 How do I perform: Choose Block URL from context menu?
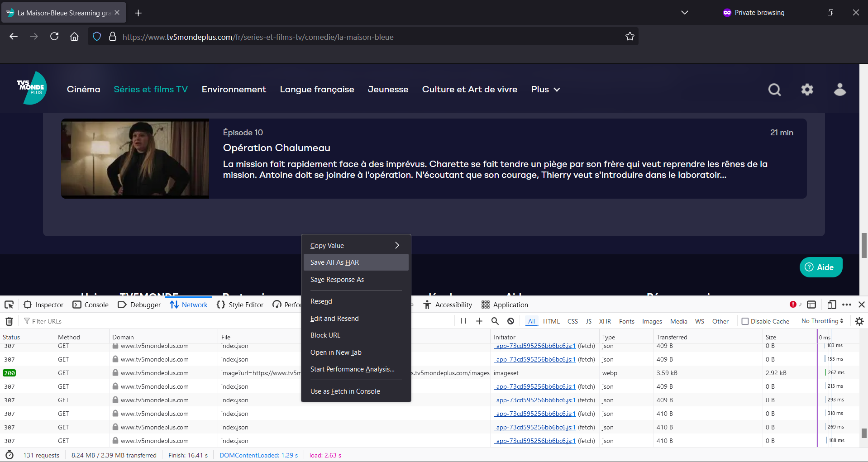(x=356, y=335)
